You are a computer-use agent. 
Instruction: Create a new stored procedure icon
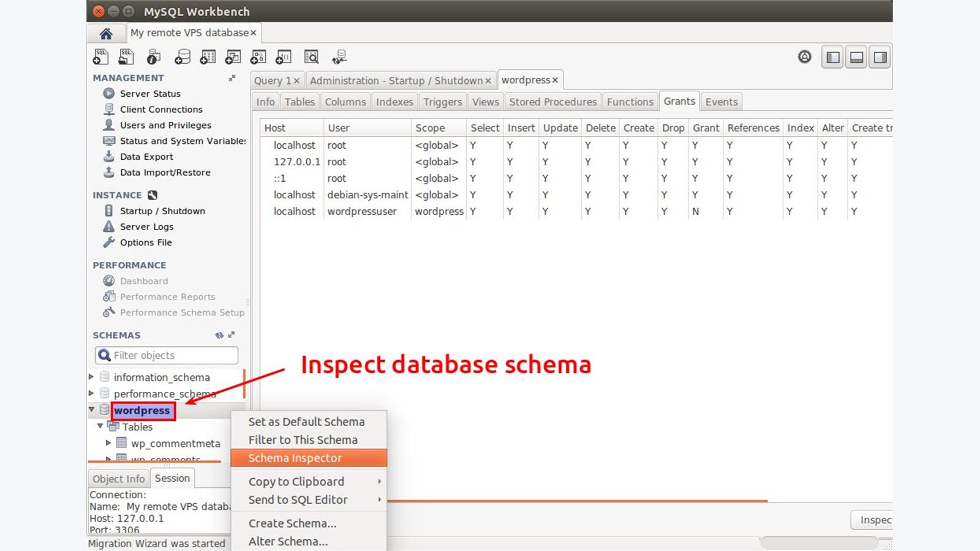pyautogui.click(x=258, y=57)
